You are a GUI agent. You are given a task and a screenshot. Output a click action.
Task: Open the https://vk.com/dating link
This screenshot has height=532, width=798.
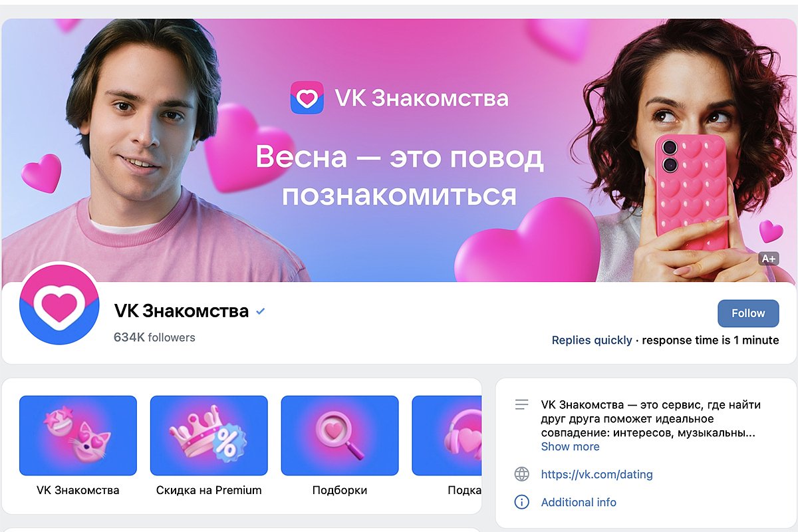597,474
